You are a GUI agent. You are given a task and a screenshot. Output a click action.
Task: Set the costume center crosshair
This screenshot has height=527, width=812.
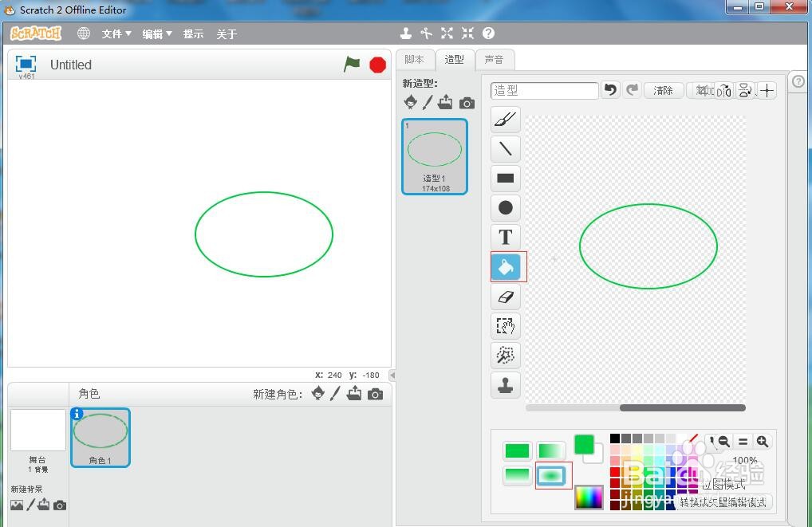pyautogui.click(x=767, y=91)
